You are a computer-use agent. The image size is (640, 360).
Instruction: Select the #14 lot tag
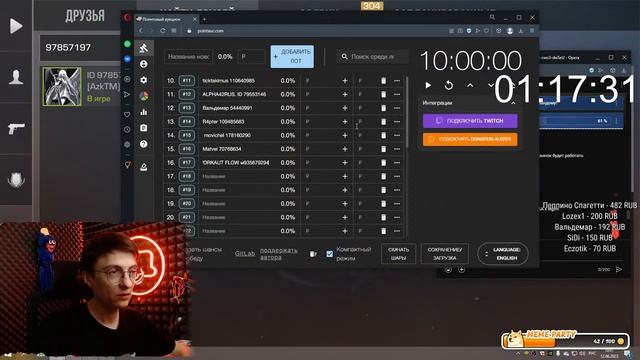187,122
